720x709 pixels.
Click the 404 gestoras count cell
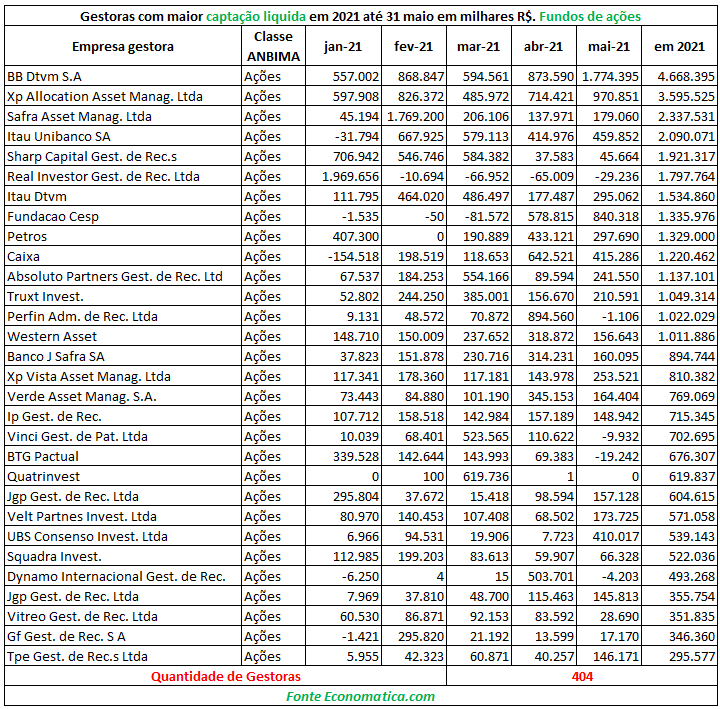[582, 676]
